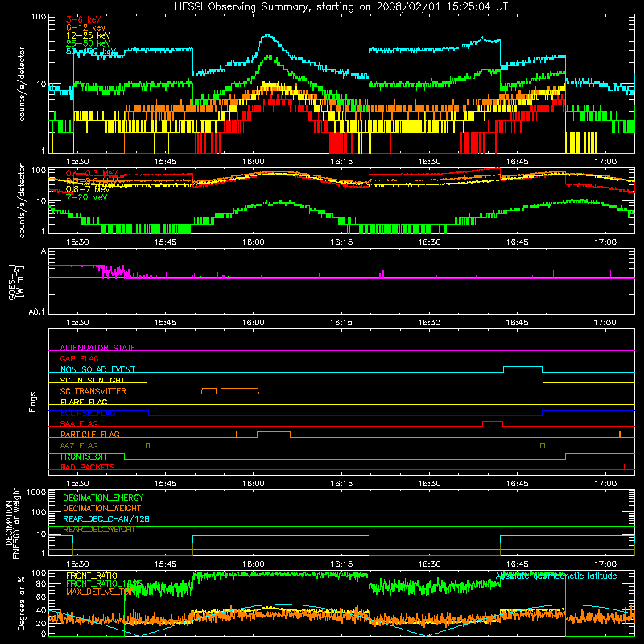Click the NON_SOLAR_EVENT flag label
The width and height of the screenshot is (644, 644).
(97, 369)
